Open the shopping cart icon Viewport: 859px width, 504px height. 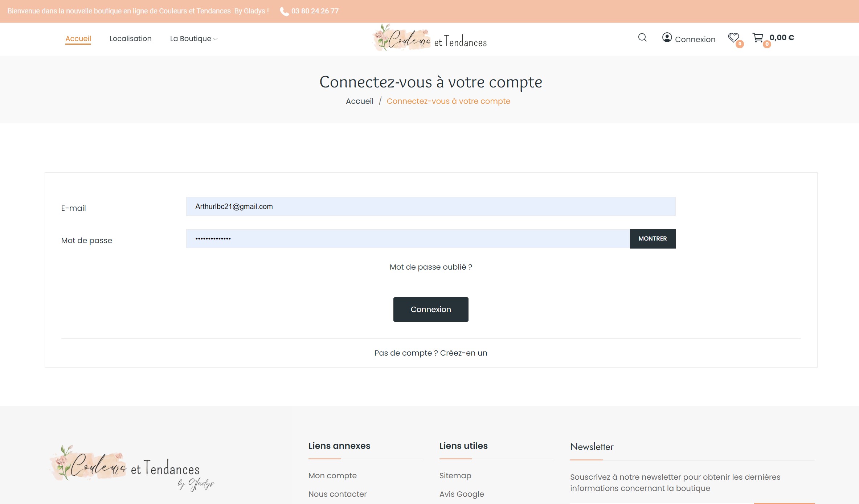click(x=758, y=38)
